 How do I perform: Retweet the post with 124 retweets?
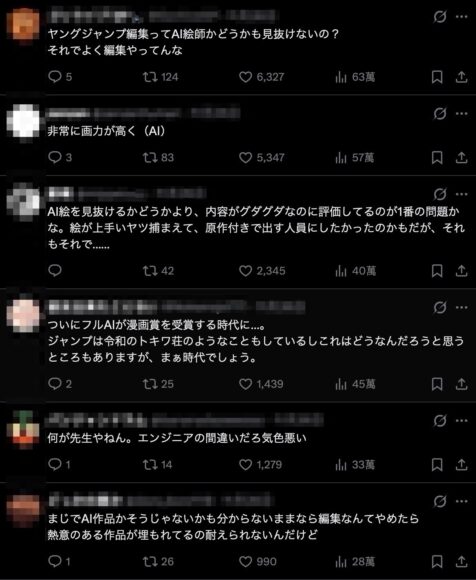(161, 77)
